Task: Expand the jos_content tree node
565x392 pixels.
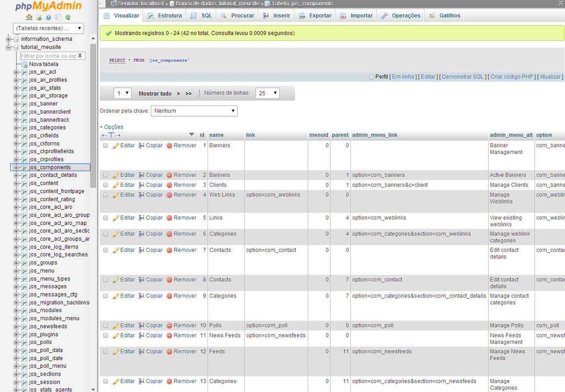Action: 16,183
